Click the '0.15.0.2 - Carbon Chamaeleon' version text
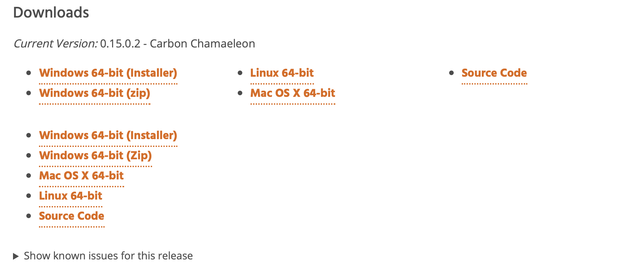Image resolution: width=644 pixels, height=275 pixels. click(x=177, y=44)
